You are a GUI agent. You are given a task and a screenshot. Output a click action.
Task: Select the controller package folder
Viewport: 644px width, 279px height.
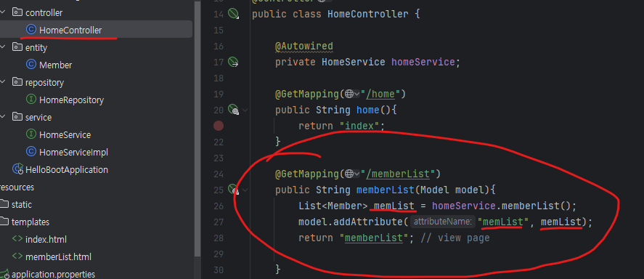tap(44, 13)
